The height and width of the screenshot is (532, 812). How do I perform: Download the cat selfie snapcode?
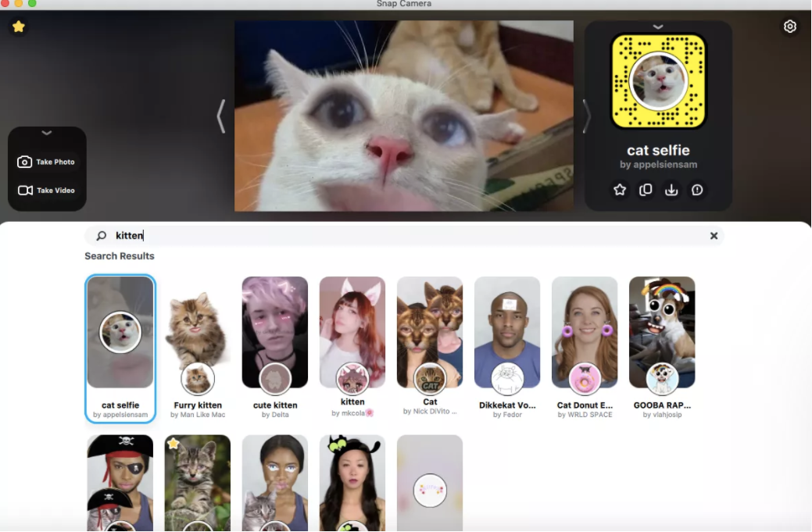(671, 190)
